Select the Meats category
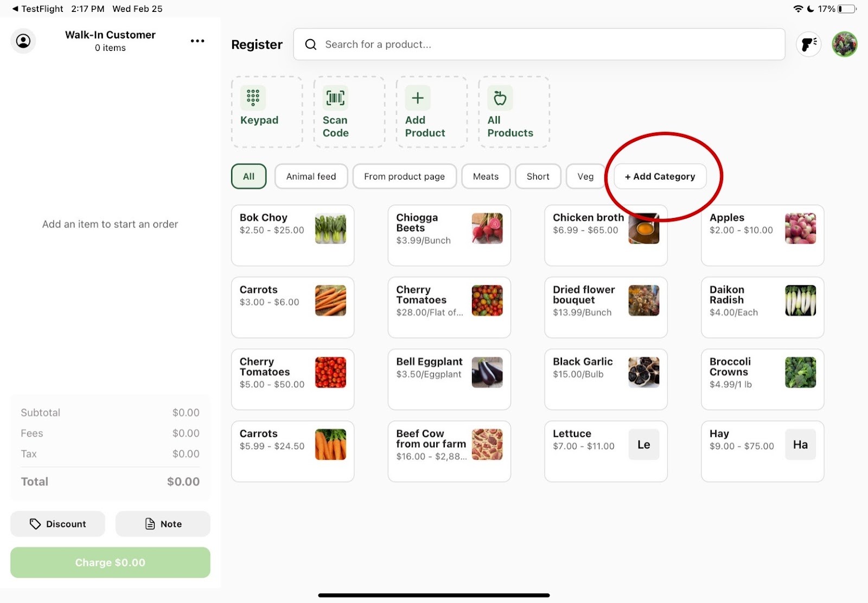The image size is (868, 603). point(486,177)
